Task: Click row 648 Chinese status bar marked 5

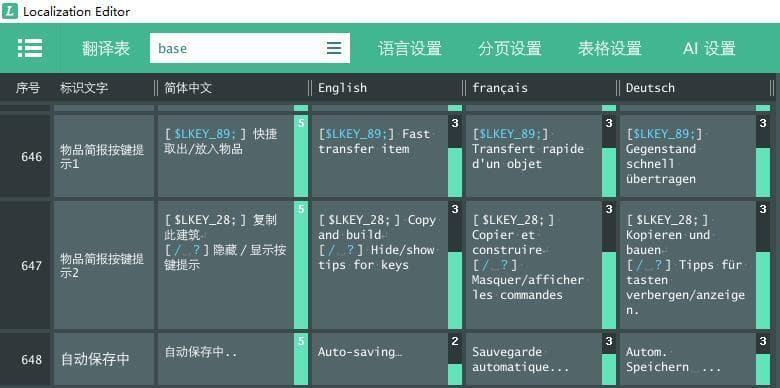Action: (301, 359)
